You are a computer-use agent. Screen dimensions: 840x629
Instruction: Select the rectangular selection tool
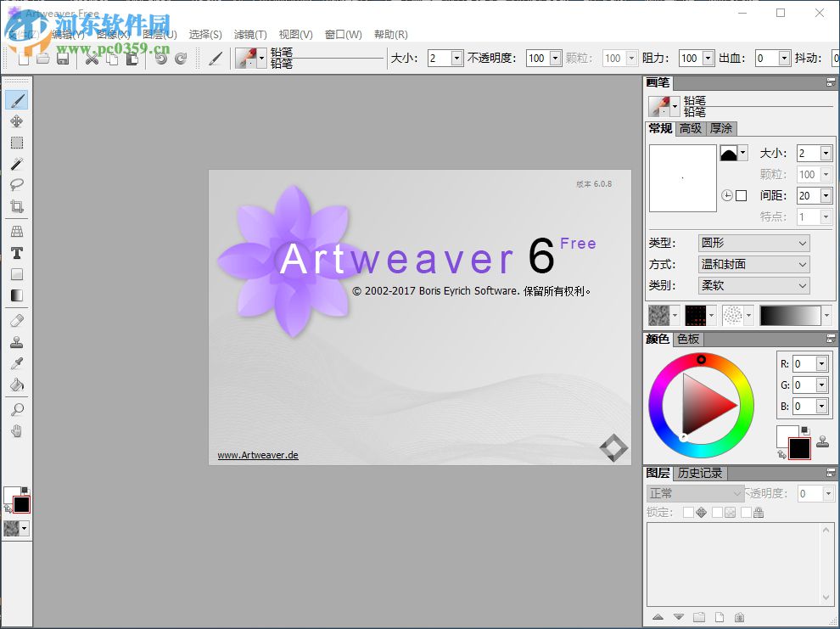[x=15, y=143]
